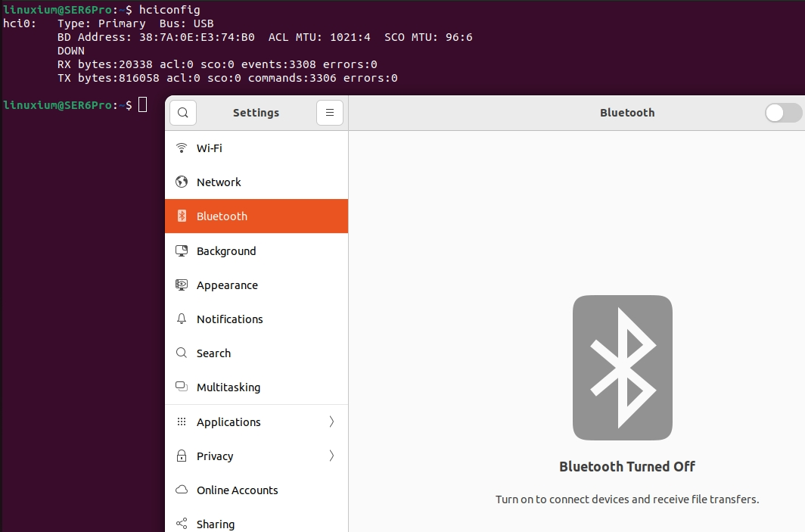The image size is (805, 532).
Task: Click 'Turn on to connect devices' description text
Action: 627,499
